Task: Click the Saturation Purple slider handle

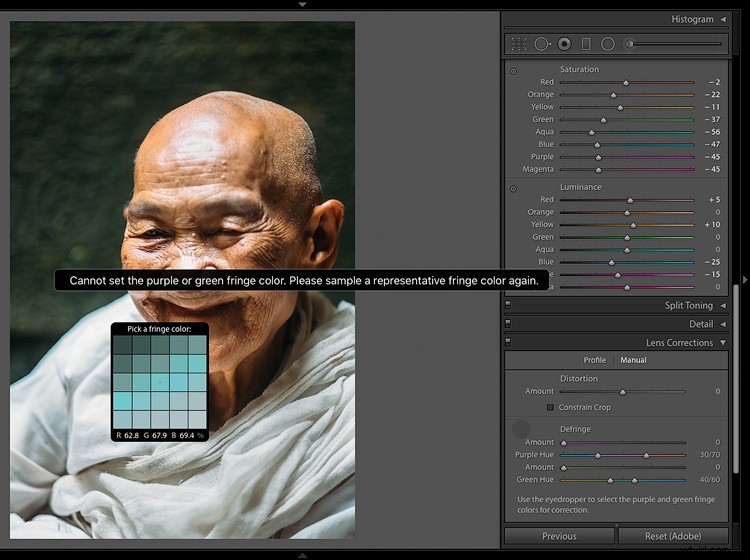Action: [x=598, y=157]
